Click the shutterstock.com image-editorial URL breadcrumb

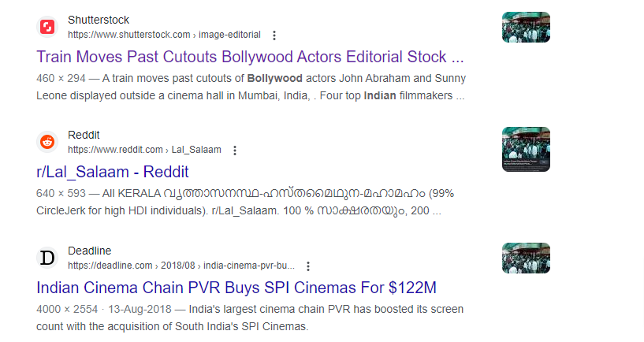[x=164, y=35]
